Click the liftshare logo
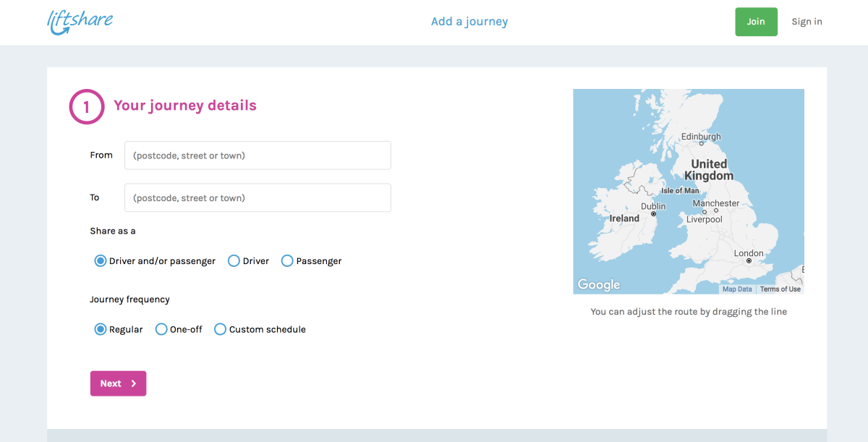 pos(80,22)
